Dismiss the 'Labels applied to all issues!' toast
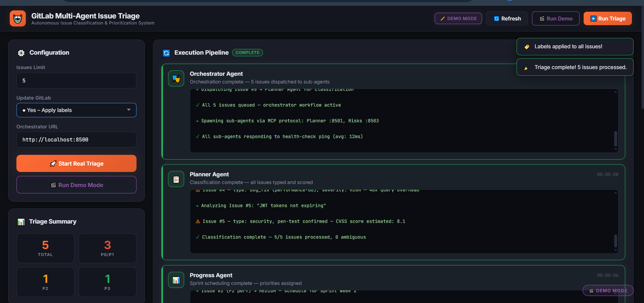Screen dimensions: 644x303 [x=575, y=47]
